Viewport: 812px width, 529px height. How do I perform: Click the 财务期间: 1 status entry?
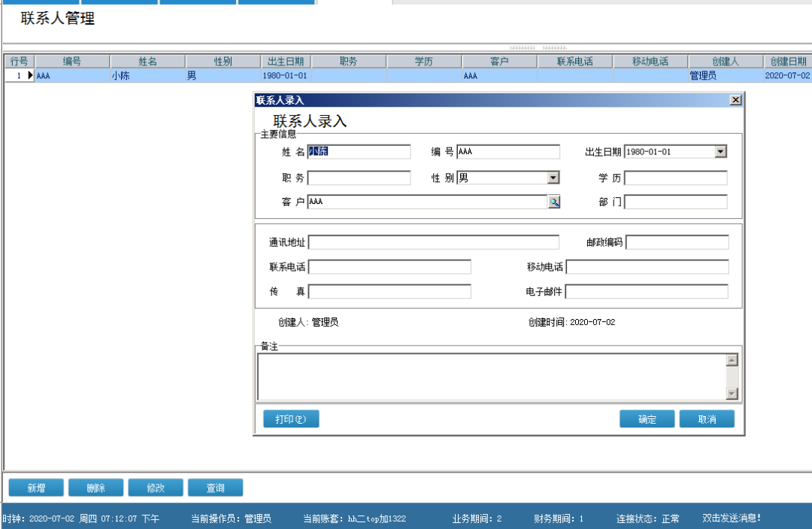(559, 518)
